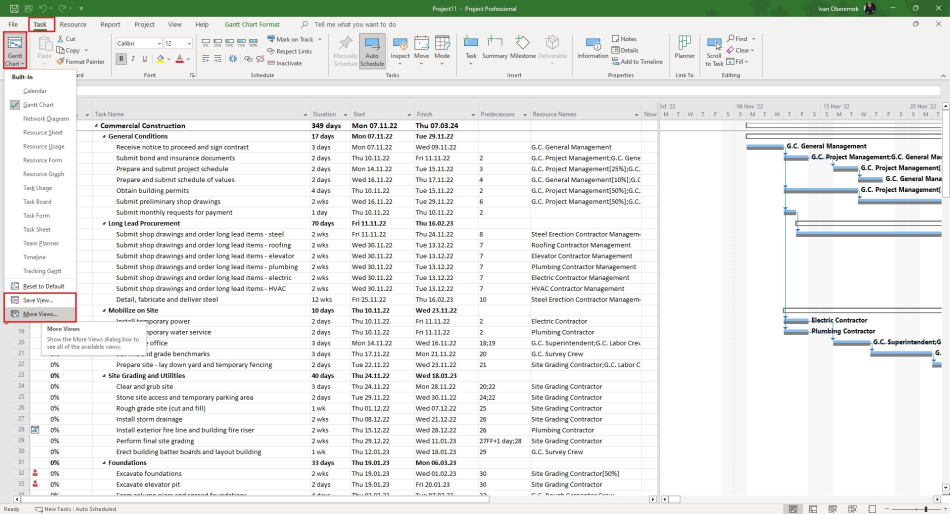Viewport: 950px width, 514px height.
Task: Open the font size 12 dropdown
Action: [189, 44]
